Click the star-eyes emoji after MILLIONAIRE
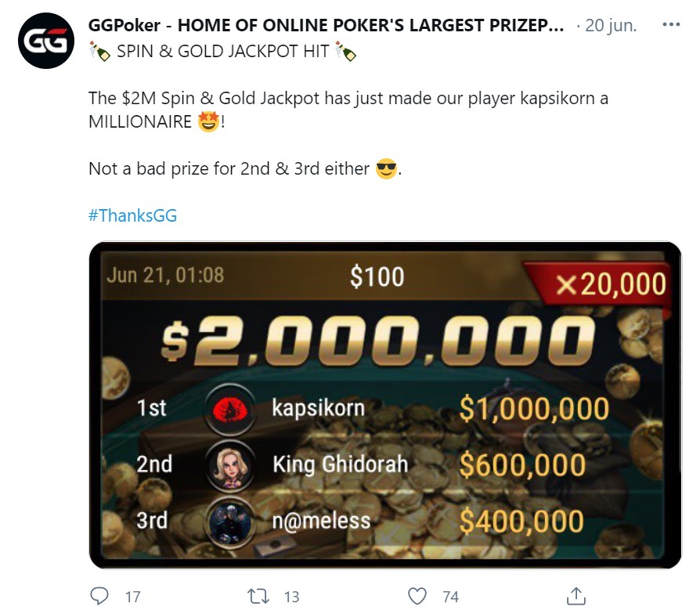This screenshot has height=614, width=700. click(x=208, y=121)
